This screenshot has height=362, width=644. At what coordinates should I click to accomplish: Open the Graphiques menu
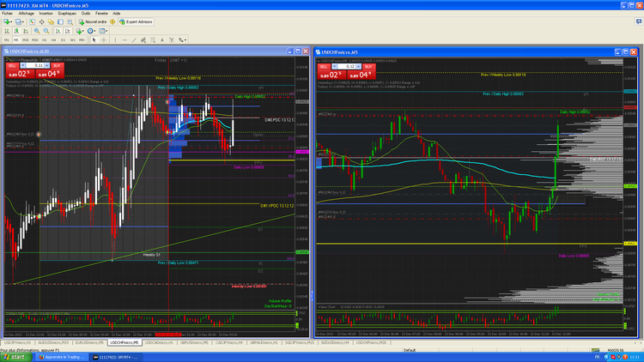click(x=67, y=14)
